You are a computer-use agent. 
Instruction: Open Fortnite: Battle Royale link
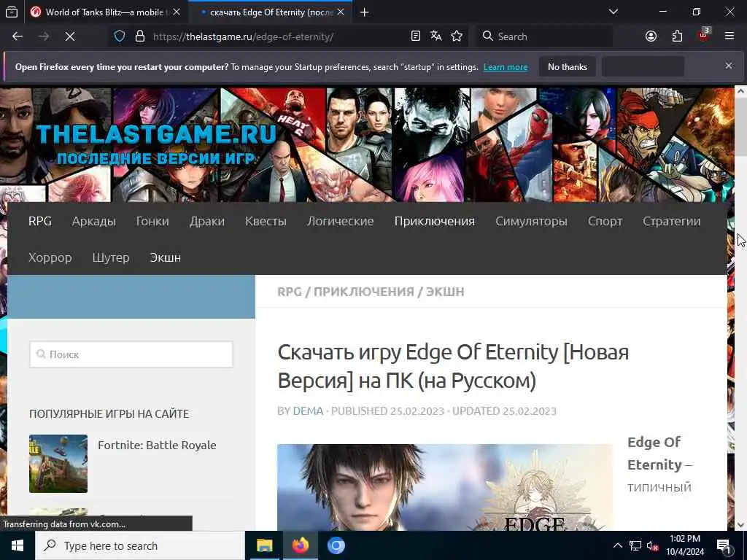coord(158,446)
